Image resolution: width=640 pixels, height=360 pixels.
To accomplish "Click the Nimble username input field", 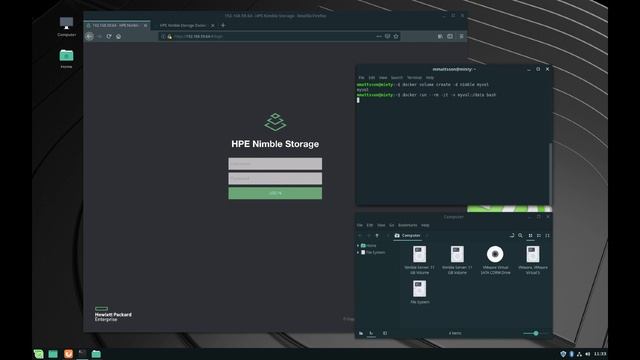I will point(275,164).
